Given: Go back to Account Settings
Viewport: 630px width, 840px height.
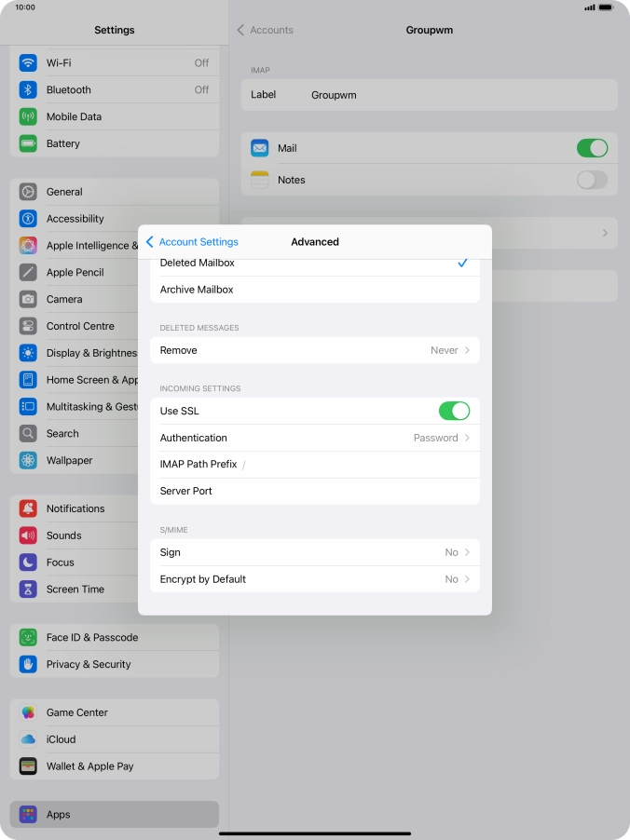Looking at the screenshot, I should [192, 242].
